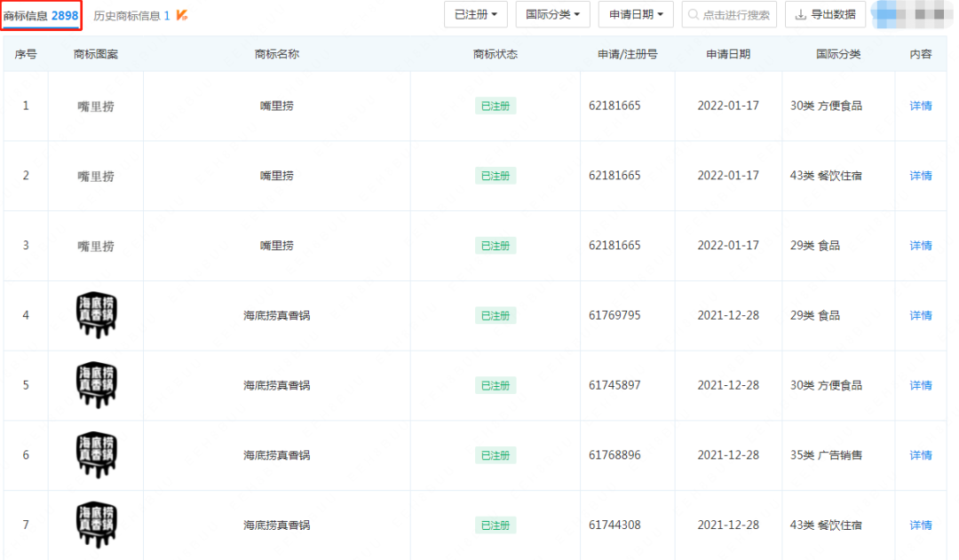959x560 pixels.
Task: Open 详情 for 嘴里捞 30类 方便食品 row
Action: (x=921, y=106)
